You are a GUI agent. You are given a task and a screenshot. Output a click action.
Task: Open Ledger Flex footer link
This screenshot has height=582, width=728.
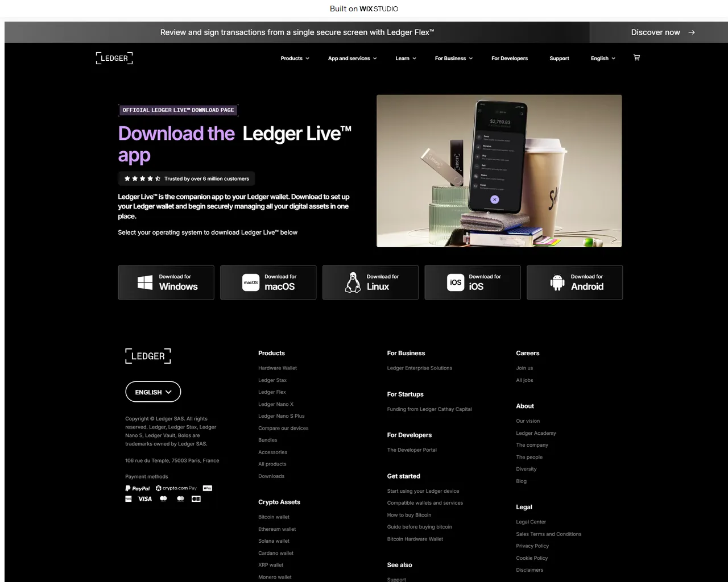[272, 392]
